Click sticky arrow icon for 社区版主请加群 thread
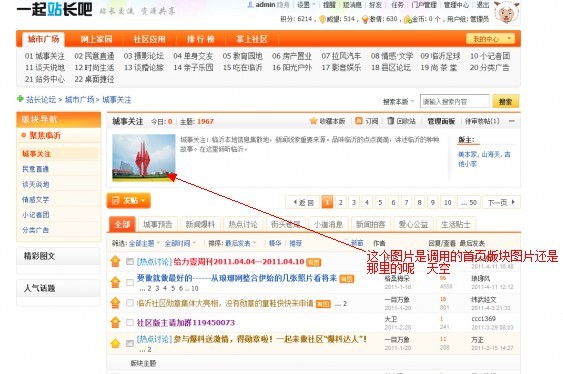This screenshot has width=563, height=374. click(x=115, y=322)
